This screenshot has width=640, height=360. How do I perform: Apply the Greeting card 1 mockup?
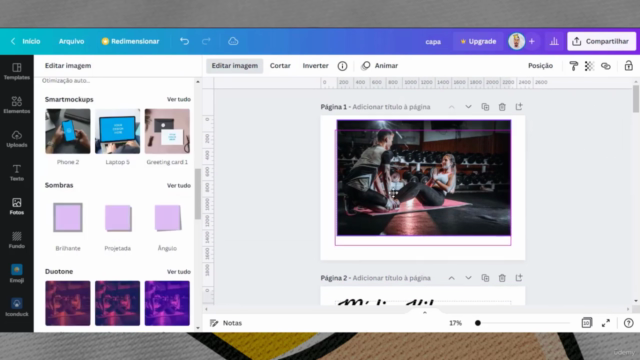click(x=167, y=131)
